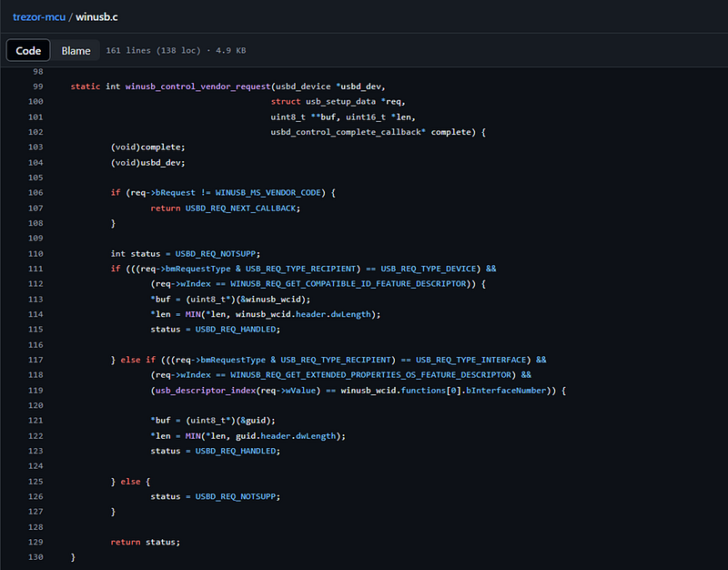Click (void)complete; statement
The width and height of the screenshot is (728, 570).
[147, 148]
